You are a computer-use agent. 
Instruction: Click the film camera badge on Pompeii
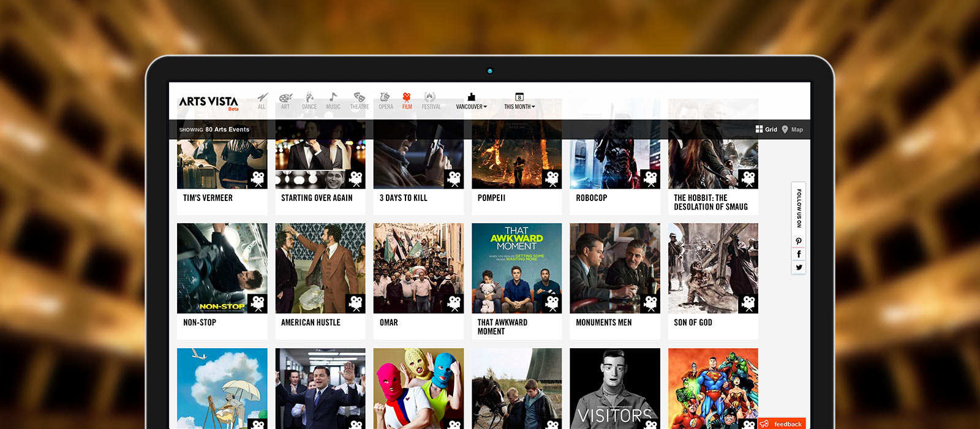(552, 179)
